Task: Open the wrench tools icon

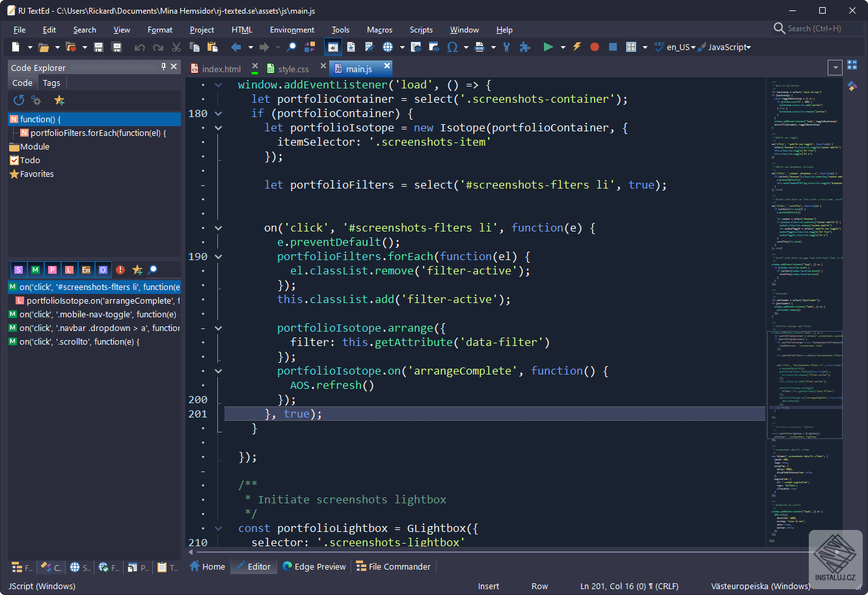Action: [506, 47]
